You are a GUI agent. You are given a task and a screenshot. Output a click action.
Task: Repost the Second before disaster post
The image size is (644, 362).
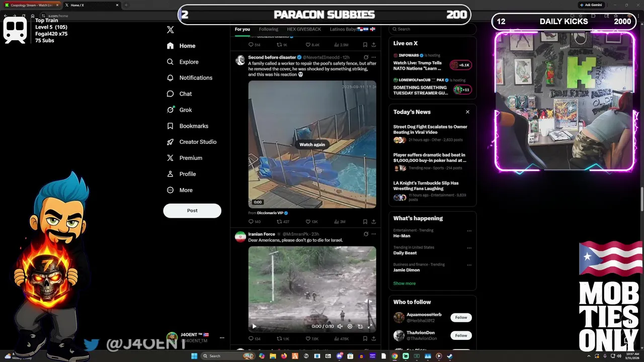pos(283,222)
